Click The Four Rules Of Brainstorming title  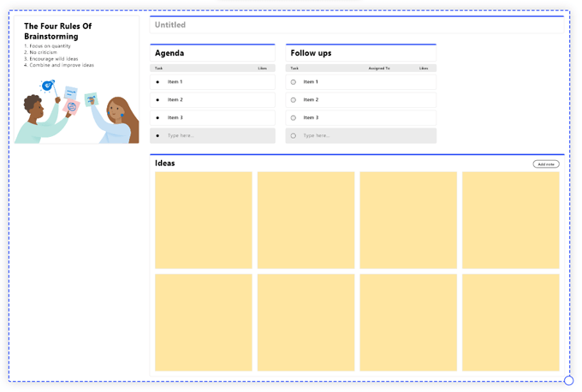point(57,31)
